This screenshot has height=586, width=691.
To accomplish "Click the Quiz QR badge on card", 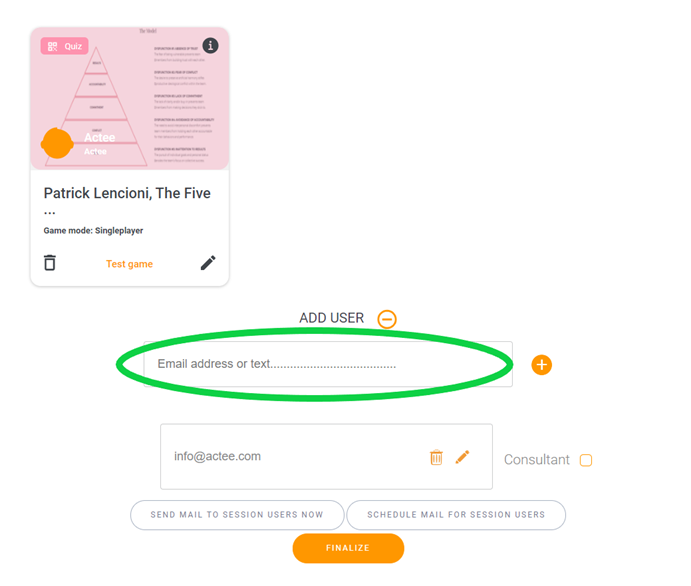I will [65, 46].
